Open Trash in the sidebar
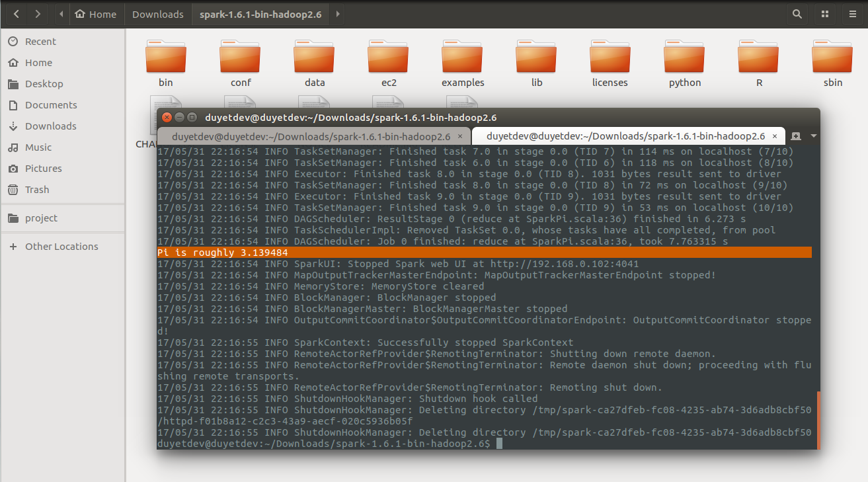The height and width of the screenshot is (482, 868). 62,190
